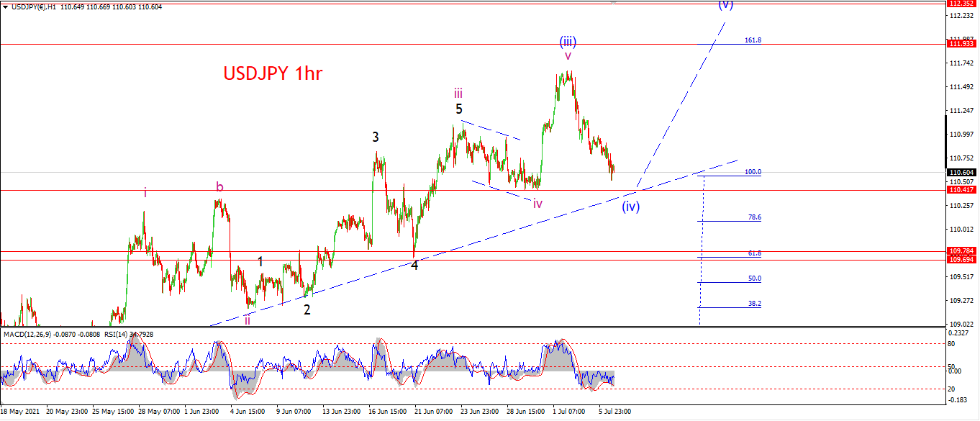
Task: Click the 100.0 Fibonacci level label
Action: coord(753,172)
